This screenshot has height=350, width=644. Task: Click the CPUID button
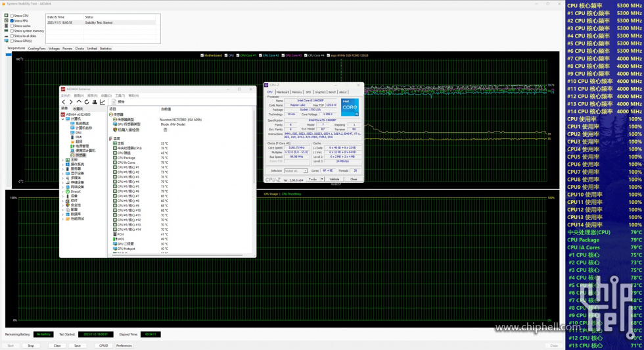tap(104, 345)
